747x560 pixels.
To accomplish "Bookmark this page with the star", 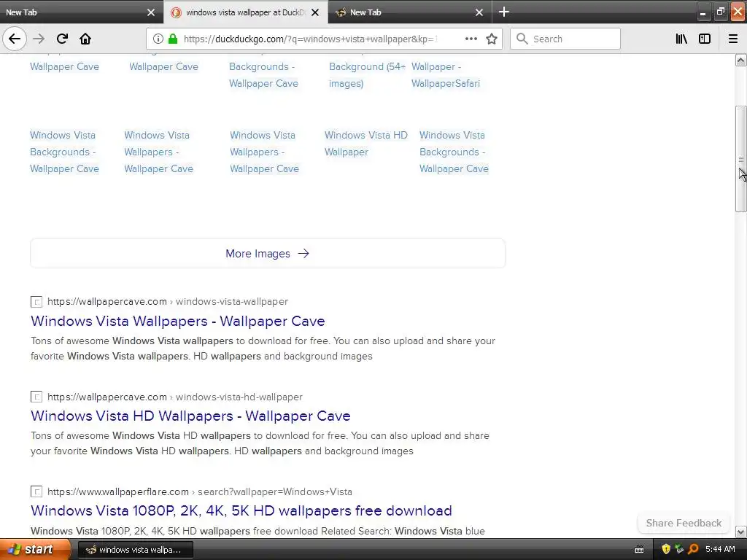I will pyautogui.click(x=492, y=39).
